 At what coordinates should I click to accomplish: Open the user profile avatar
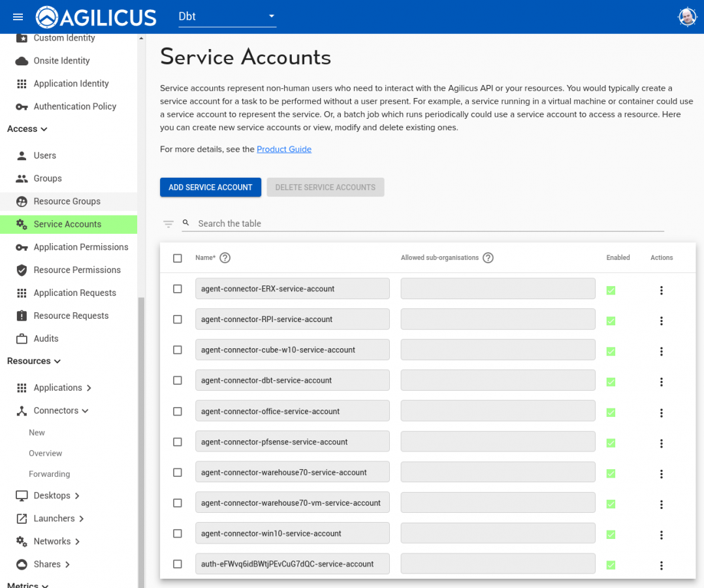click(687, 16)
